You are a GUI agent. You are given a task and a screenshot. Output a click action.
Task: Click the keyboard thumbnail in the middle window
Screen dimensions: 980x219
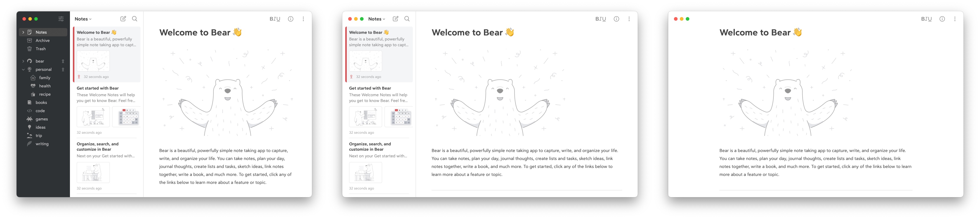(x=398, y=117)
